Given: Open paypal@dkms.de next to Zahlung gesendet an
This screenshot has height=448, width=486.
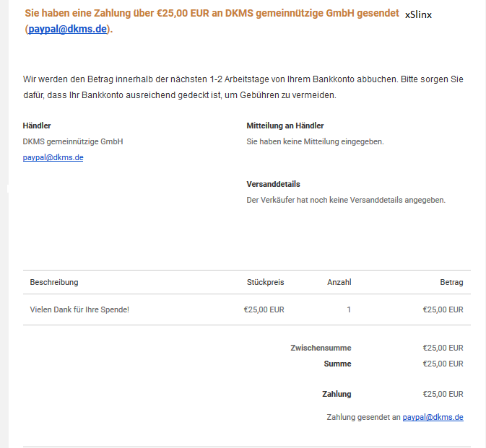Looking at the screenshot, I should pyautogui.click(x=433, y=417).
